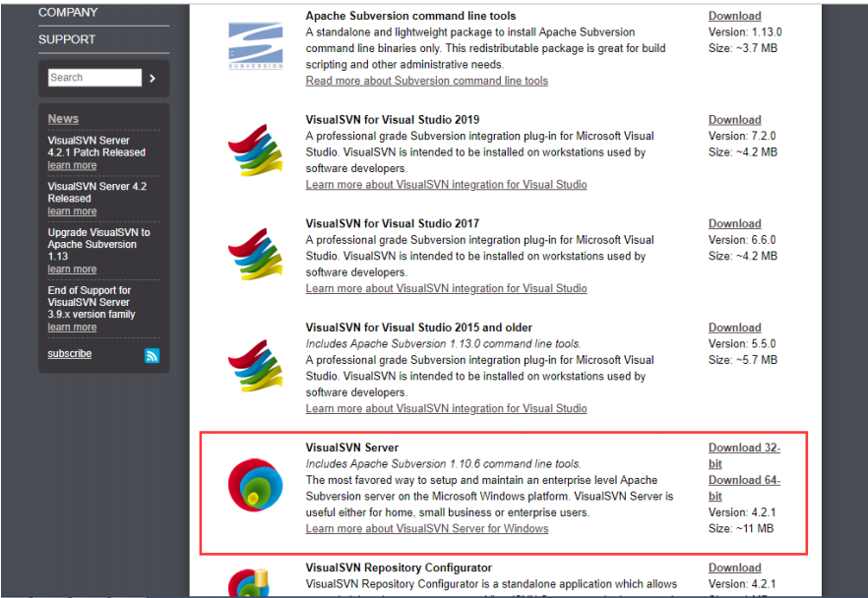Download Apache Subversion command line tools
Image resolution: width=868 pixels, height=598 pixels.
click(734, 16)
